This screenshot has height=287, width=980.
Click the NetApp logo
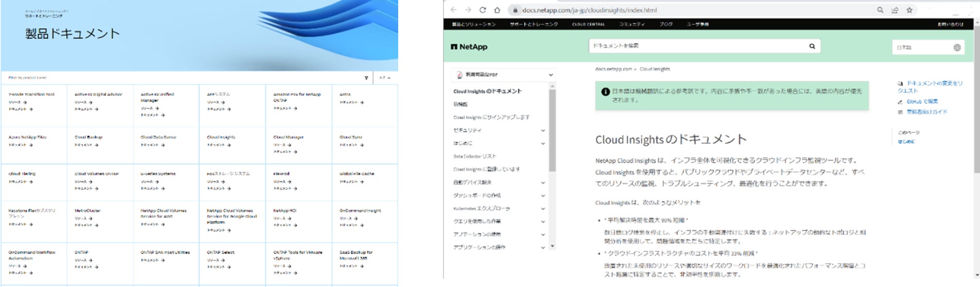469,47
